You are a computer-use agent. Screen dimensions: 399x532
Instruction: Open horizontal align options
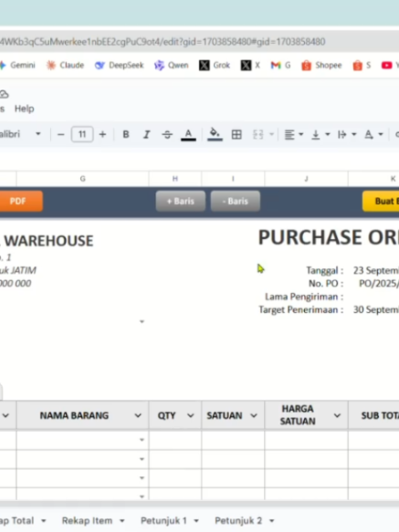click(293, 135)
